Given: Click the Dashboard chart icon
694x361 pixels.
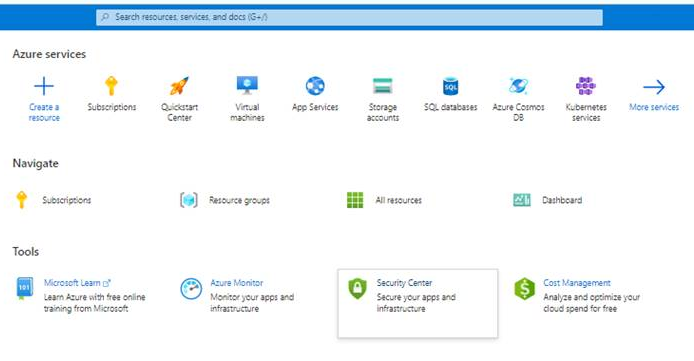Looking at the screenshot, I should (522, 200).
